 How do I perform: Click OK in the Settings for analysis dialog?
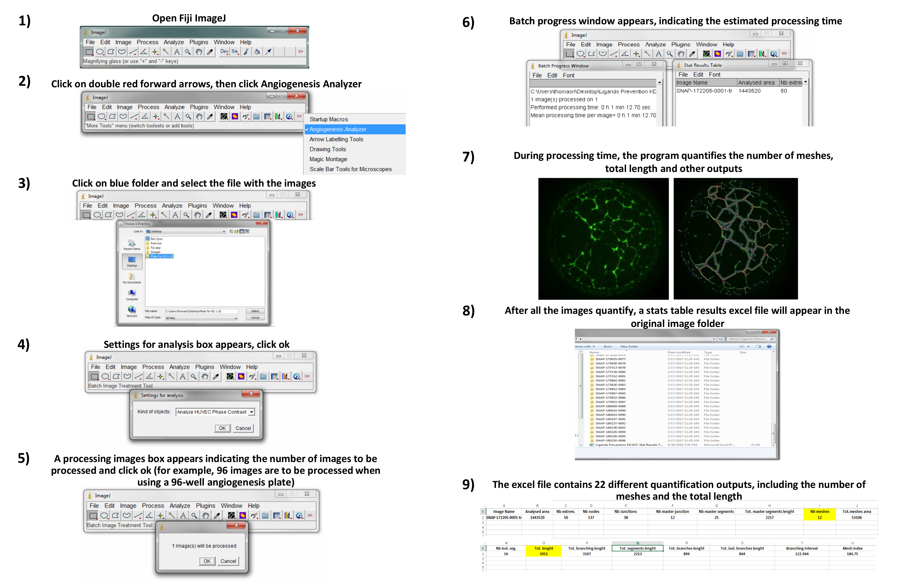point(222,429)
